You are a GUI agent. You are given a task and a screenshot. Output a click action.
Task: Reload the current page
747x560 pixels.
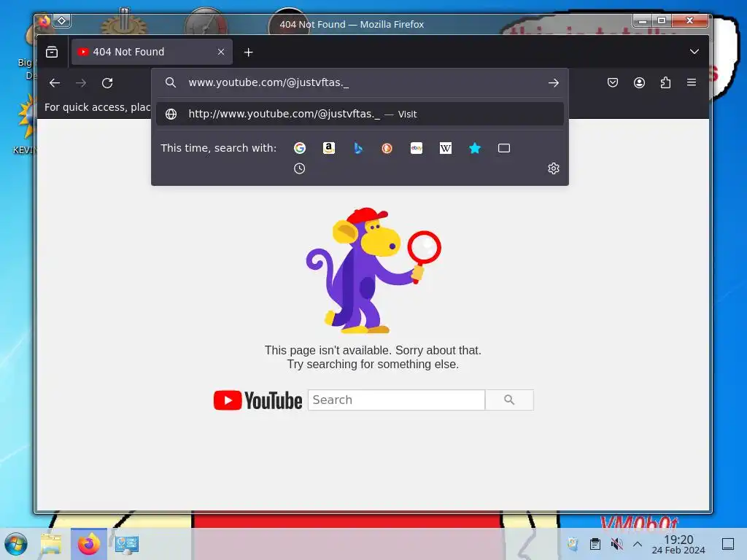click(x=107, y=83)
